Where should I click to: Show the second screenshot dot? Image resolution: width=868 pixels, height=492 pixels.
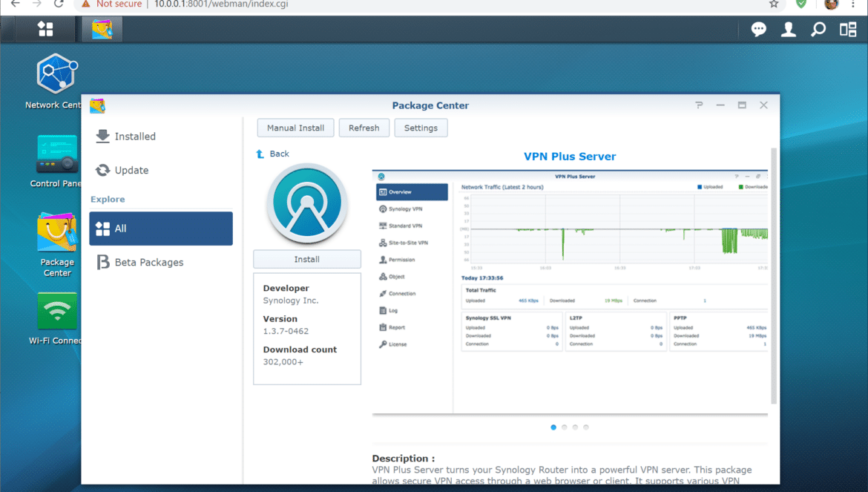pos(564,427)
